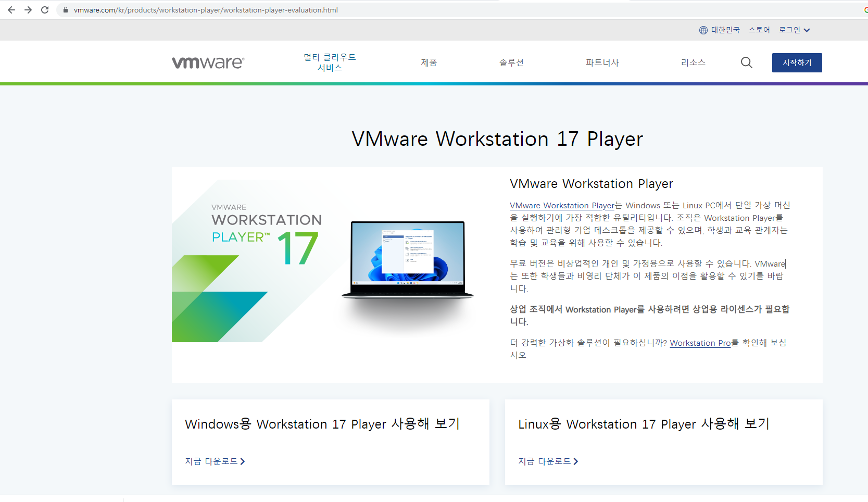The image size is (868, 502).
Task: Open the Workstation Pro link
Action: click(x=700, y=343)
